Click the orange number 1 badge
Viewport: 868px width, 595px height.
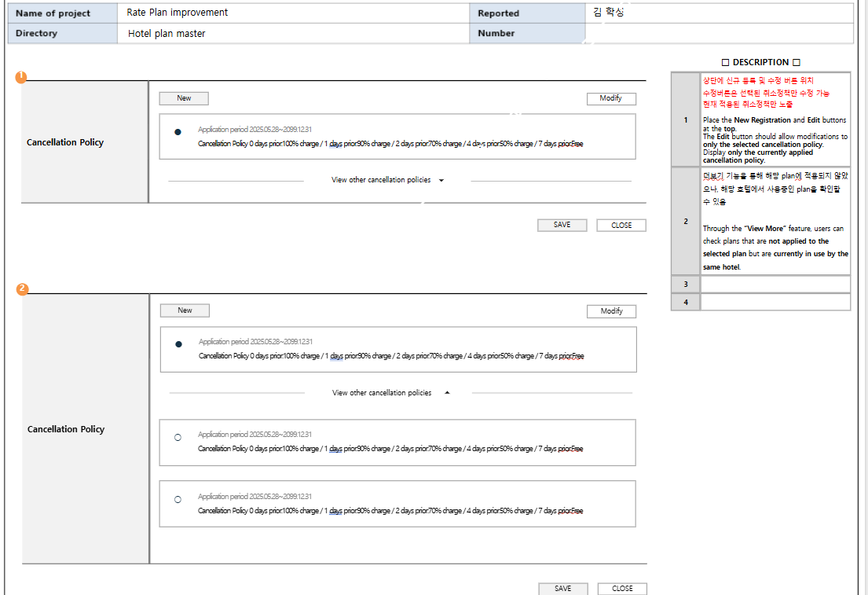(x=21, y=77)
